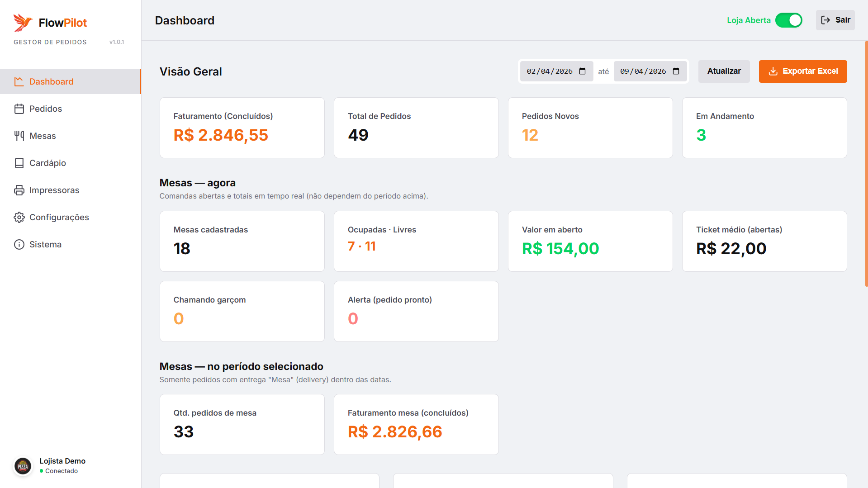Click the Mesas fork and knife icon
The image size is (868, 488).
click(x=19, y=136)
